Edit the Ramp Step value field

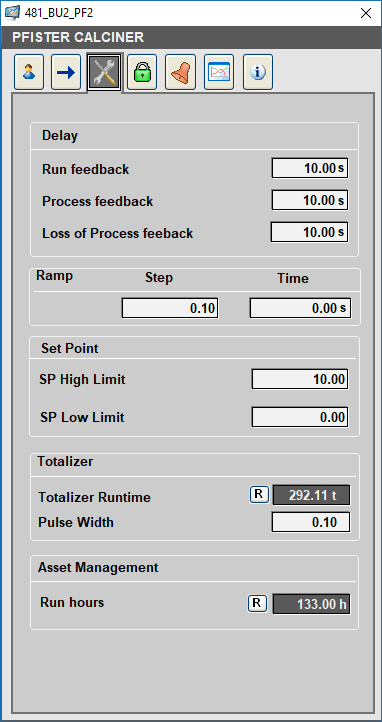170,308
